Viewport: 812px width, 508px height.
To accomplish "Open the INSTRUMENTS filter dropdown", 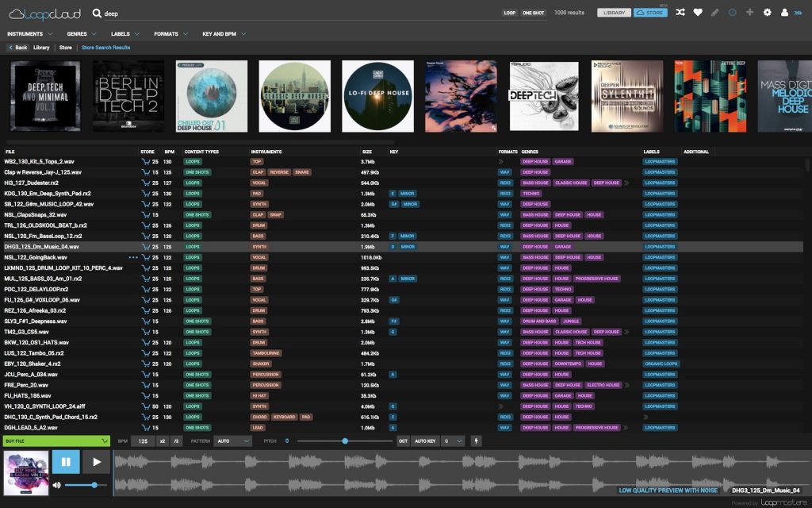I will point(29,33).
